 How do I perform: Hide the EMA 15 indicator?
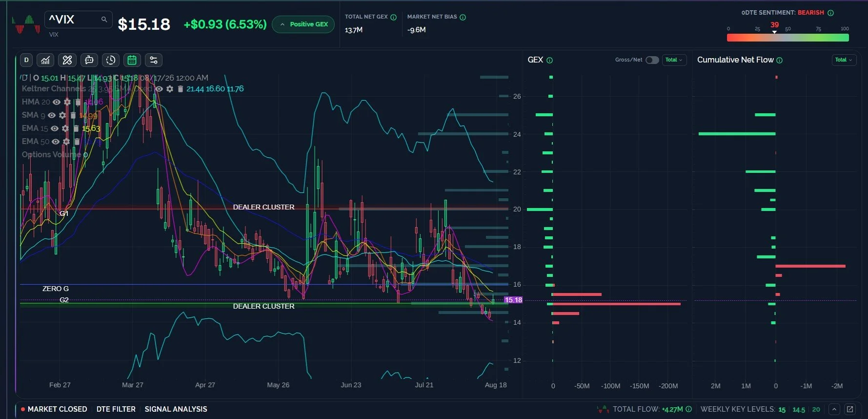click(55, 128)
